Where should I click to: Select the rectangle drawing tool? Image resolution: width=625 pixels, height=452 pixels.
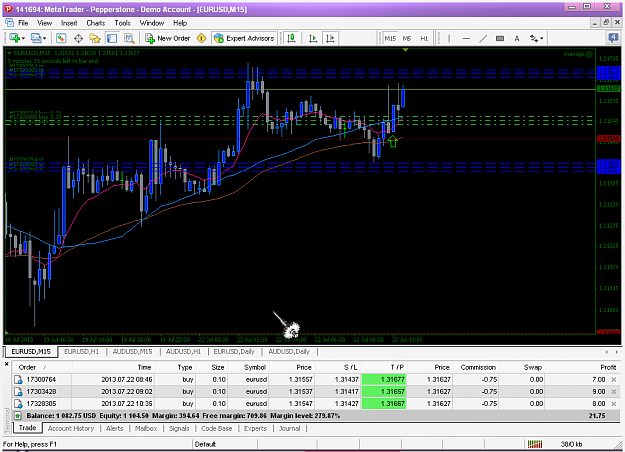[x=499, y=38]
